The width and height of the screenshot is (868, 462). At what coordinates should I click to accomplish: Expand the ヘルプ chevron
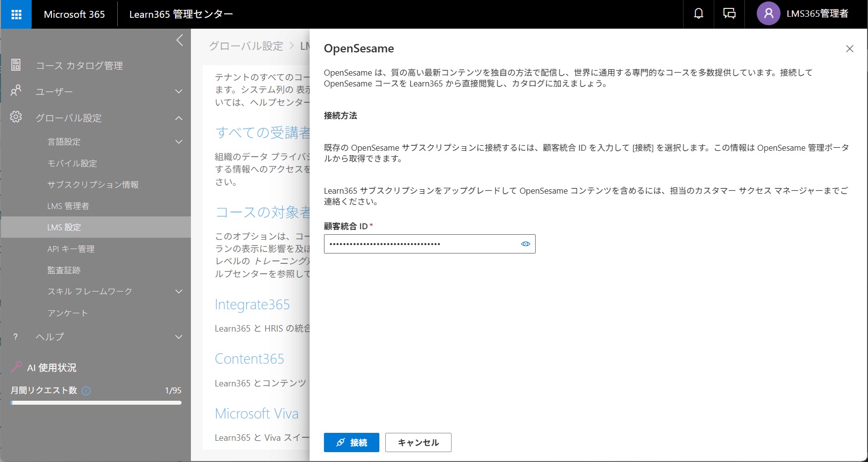(x=179, y=337)
